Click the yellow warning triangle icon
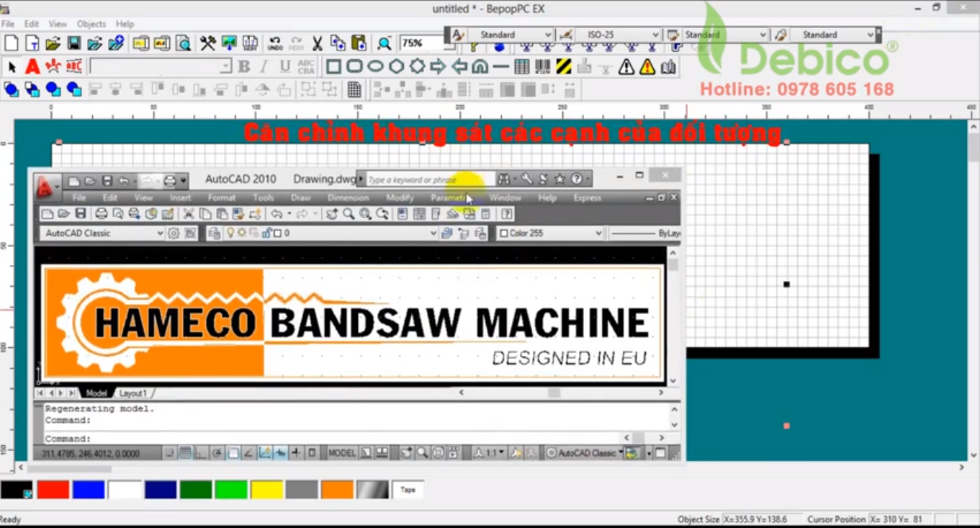This screenshot has width=980, height=528. point(647,66)
